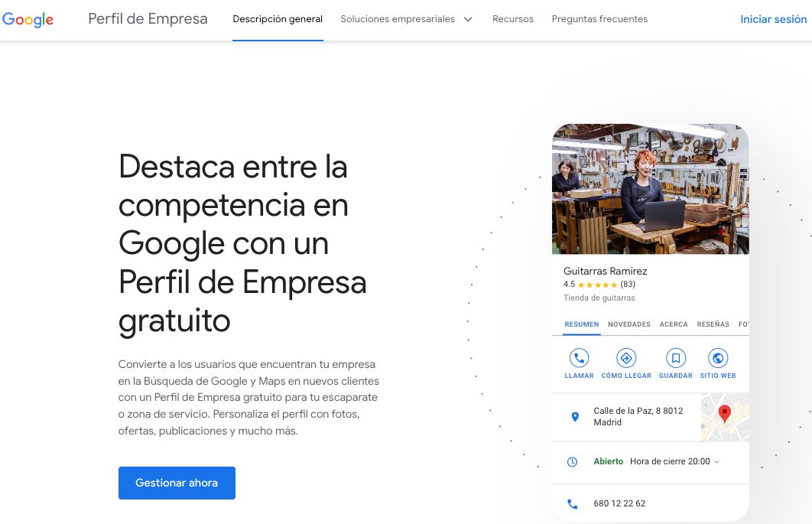Select the Llamar phone icon

tap(579, 358)
